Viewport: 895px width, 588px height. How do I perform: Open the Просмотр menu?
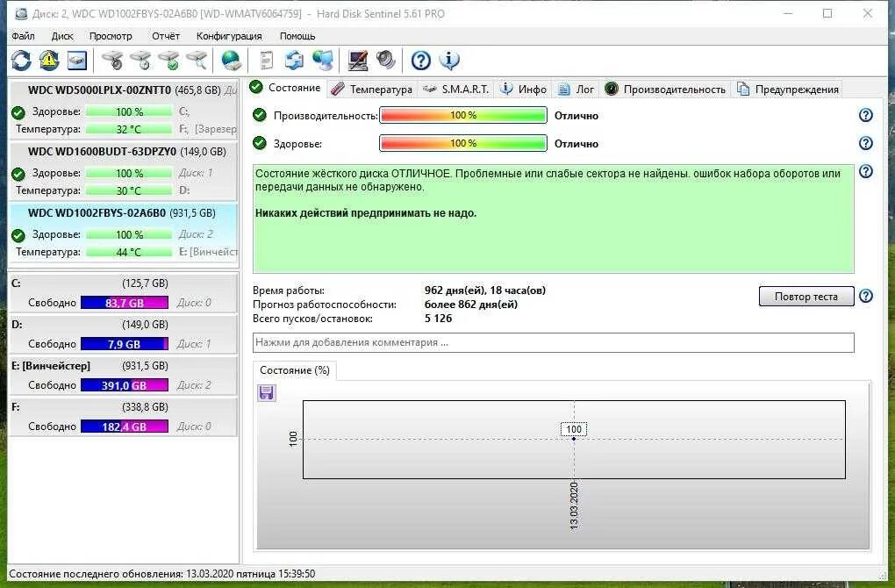(x=111, y=36)
